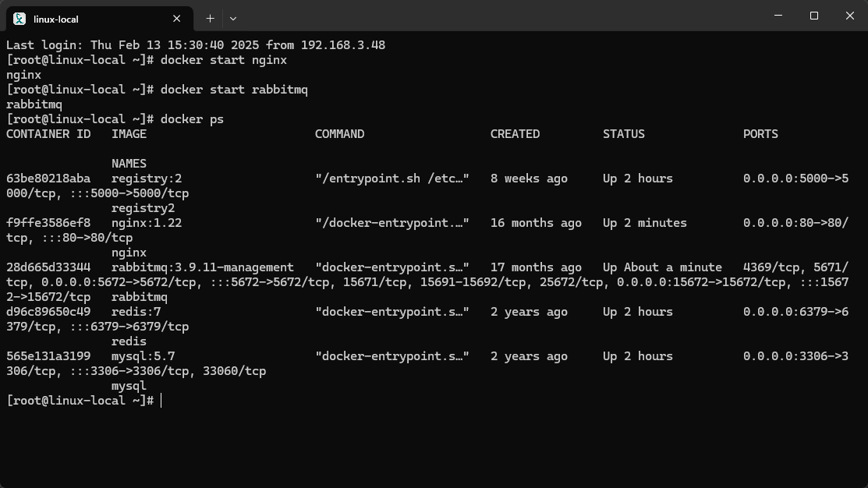This screenshot has width=868, height=488.
Task: Click the STATUS column header
Action: click(x=623, y=134)
